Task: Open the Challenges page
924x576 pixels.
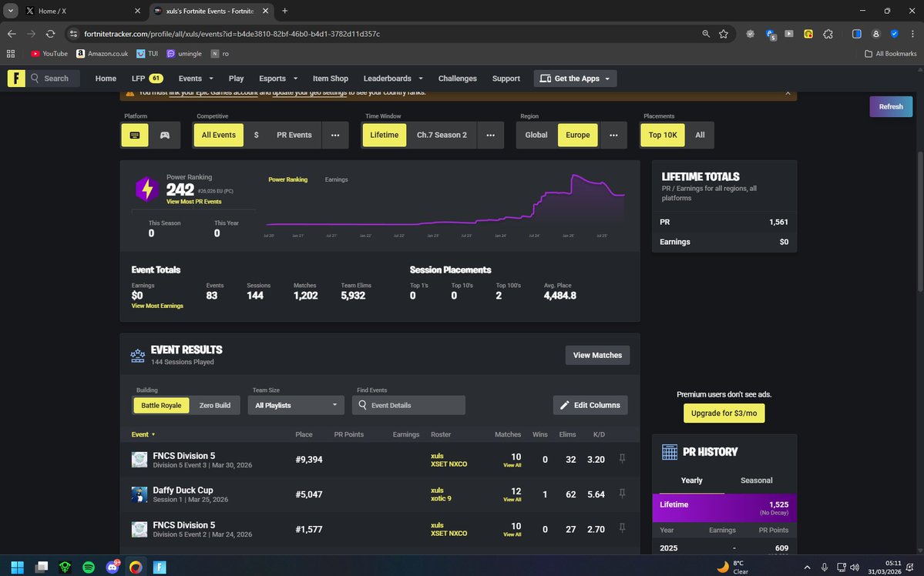Action: tap(457, 79)
